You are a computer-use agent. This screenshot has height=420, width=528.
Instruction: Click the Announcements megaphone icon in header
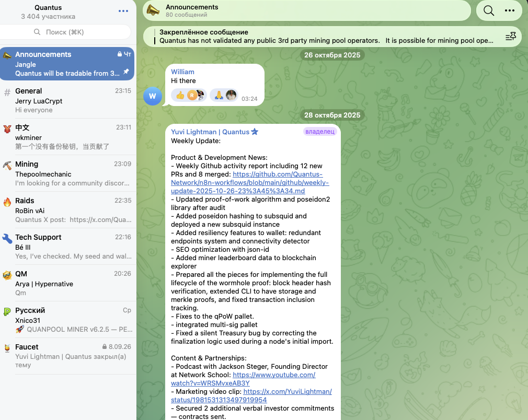coord(153,11)
